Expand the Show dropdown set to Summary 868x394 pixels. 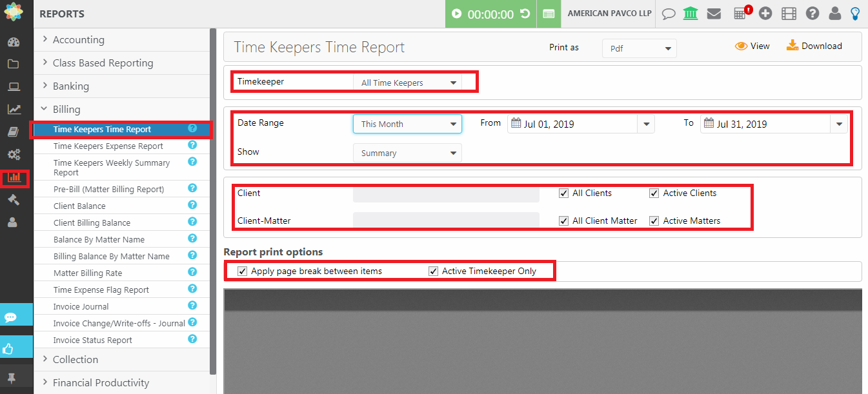pyautogui.click(x=407, y=153)
